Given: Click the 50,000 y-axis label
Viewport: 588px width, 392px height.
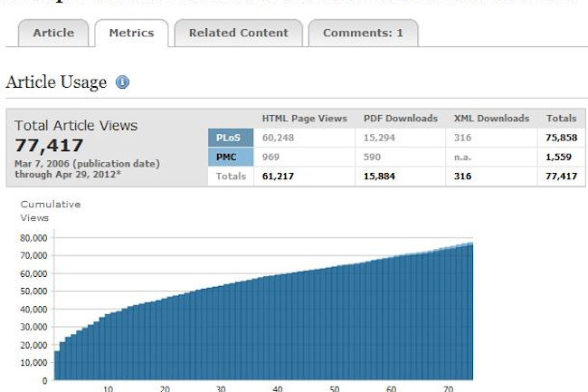Looking at the screenshot, I should (33, 292).
